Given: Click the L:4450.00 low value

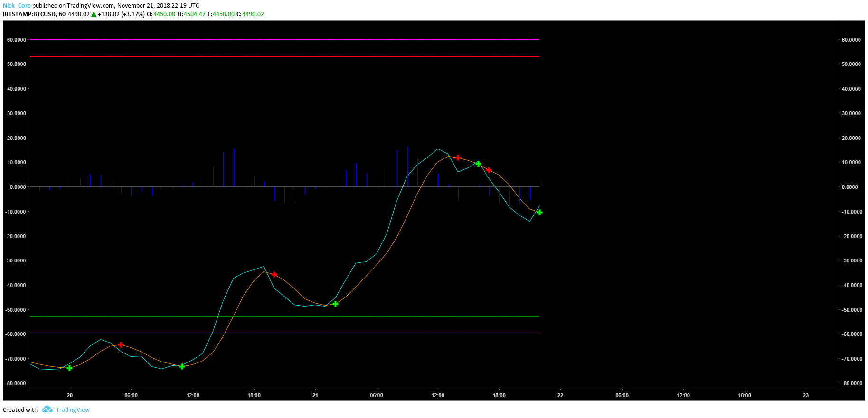Looking at the screenshot, I should coord(221,14).
